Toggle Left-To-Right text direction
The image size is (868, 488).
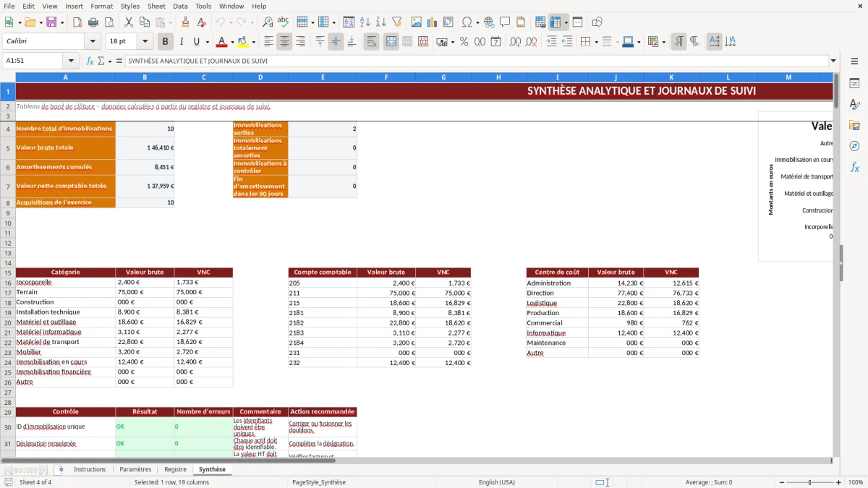(x=678, y=42)
